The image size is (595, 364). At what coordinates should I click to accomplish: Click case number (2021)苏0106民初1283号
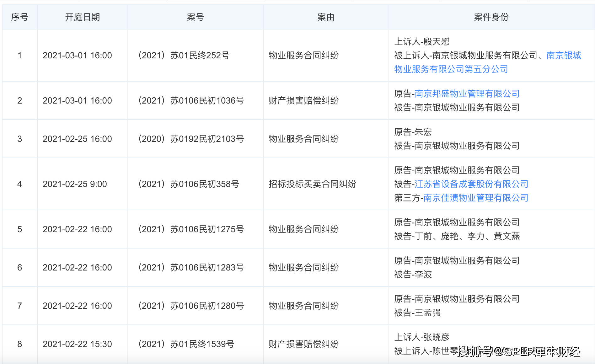tap(191, 267)
